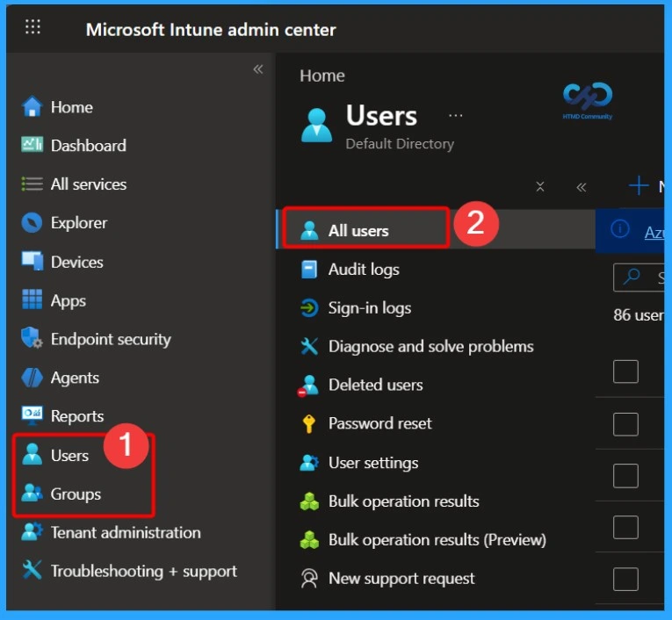Screen dimensions: 672x620
Task: Click the Dashboard chart icon
Action: tap(33, 145)
